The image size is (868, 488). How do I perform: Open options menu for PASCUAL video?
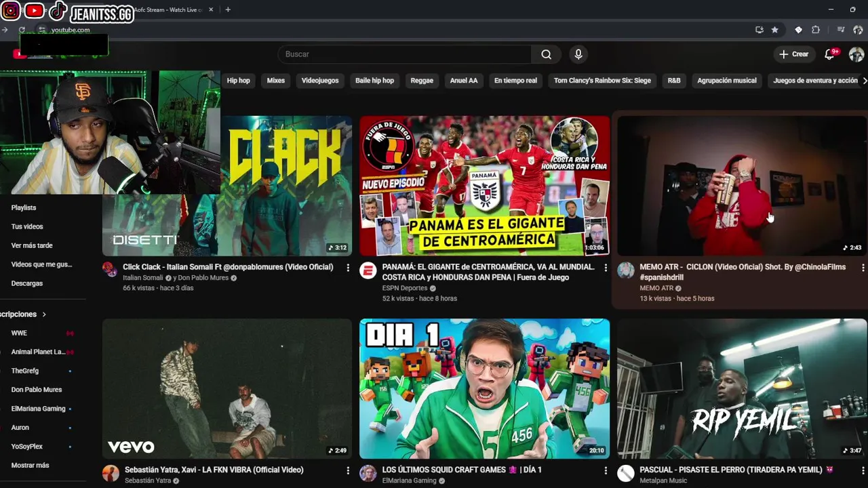point(863,470)
